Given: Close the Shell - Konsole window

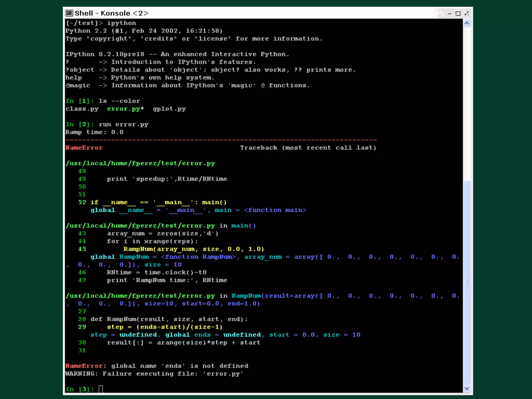Looking at the screenshot, I should [467, 13].
